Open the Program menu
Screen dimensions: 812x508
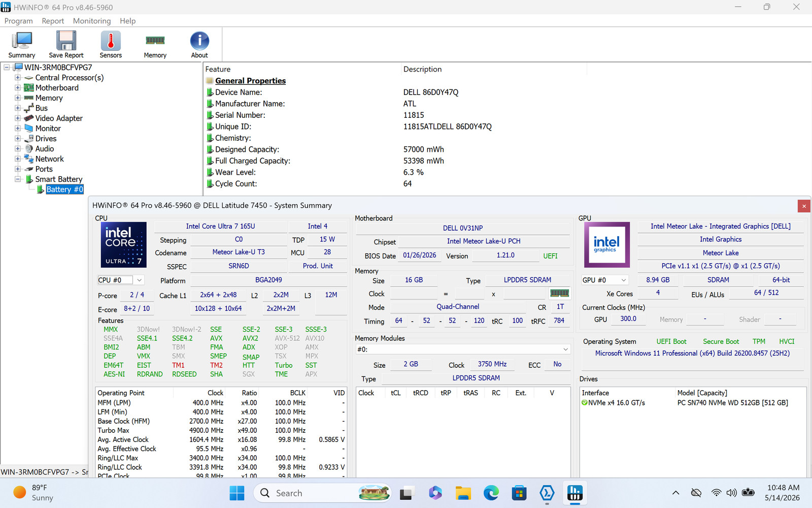(x=18, y=21)
